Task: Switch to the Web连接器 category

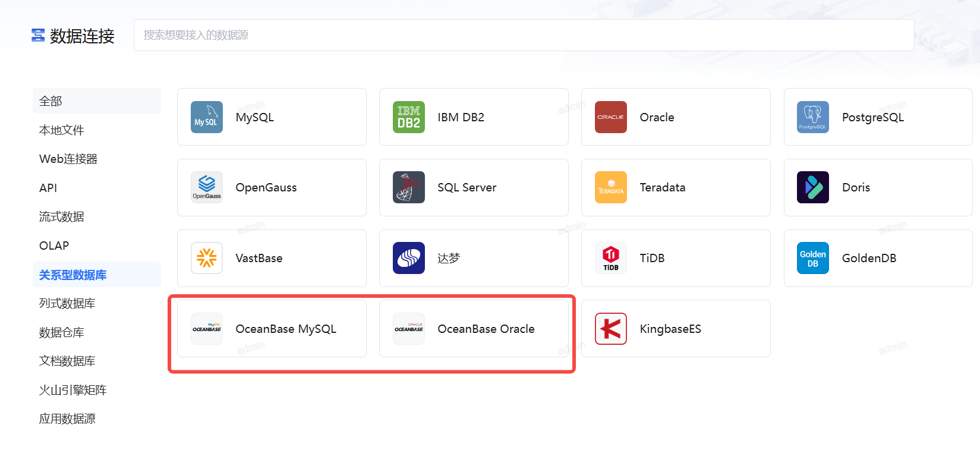Action: click(97, 159)
